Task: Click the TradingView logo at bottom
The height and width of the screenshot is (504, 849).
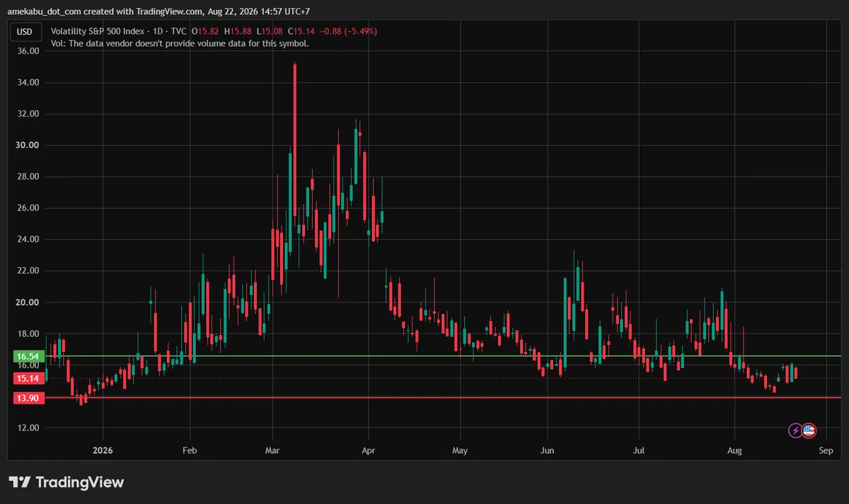Action: 67,482
